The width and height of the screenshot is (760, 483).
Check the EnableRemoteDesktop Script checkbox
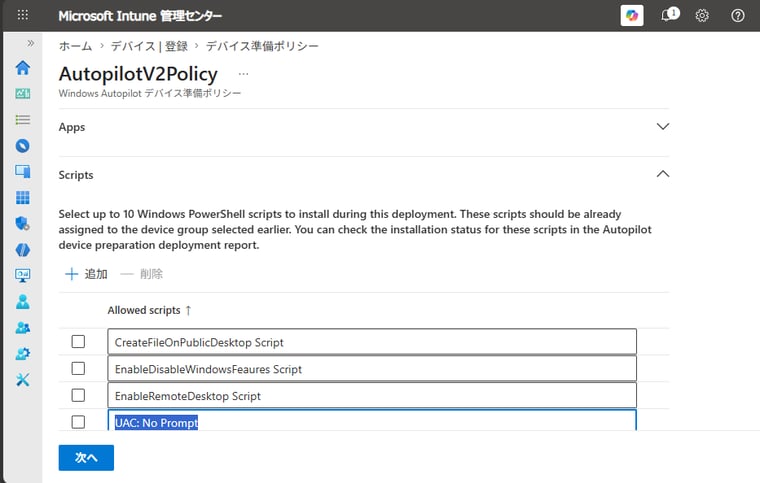tap(78, 395)
